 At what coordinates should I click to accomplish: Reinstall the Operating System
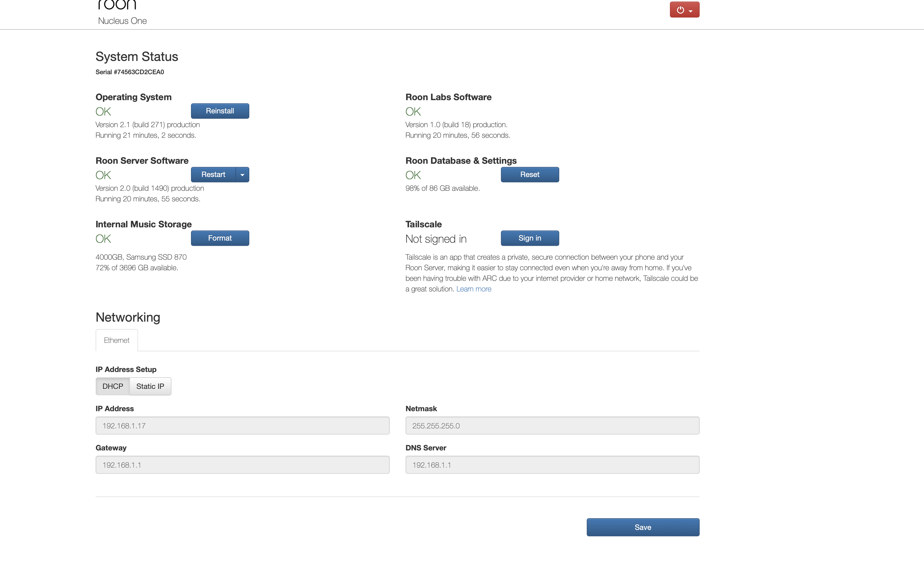point(220,111)
